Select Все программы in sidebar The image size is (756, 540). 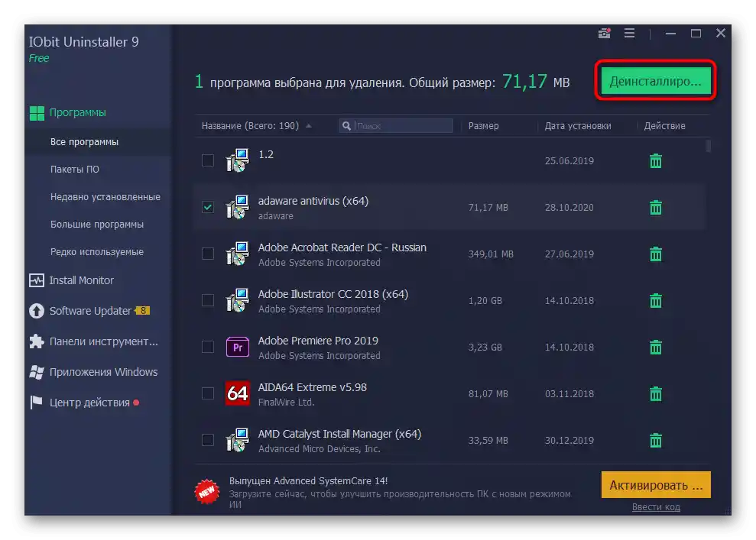(x=84, y=142)
